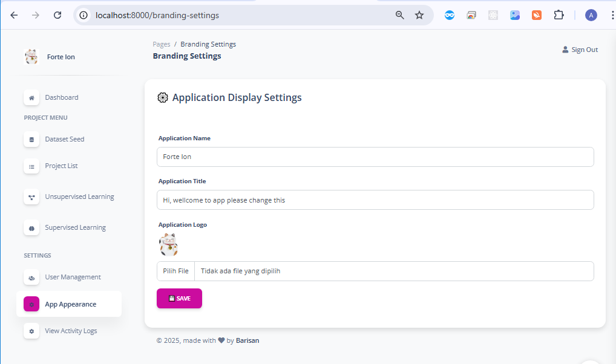Viewport: 616px width, 364px height.
Task: Open Dataset Seed via its database icon
Action: [31, 139]
